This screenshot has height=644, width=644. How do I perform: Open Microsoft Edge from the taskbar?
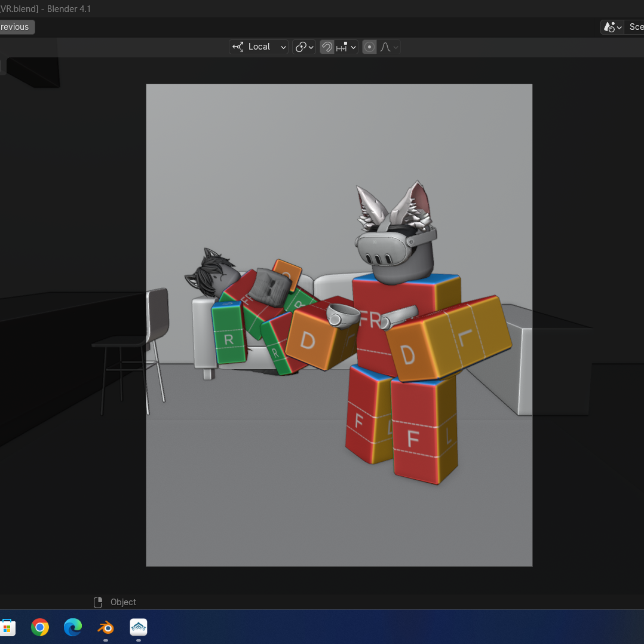click(x=73, y=627)
